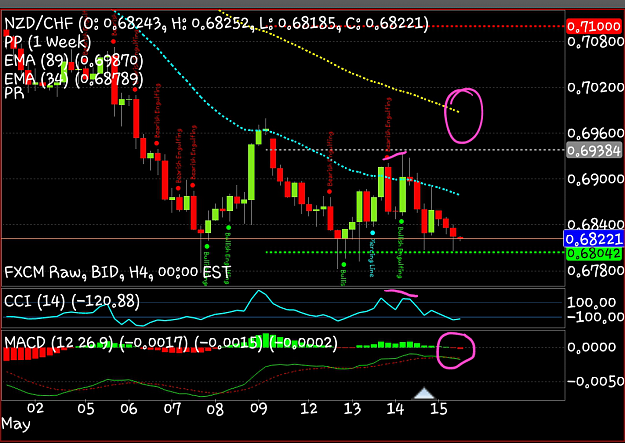Click the green Bullish Engulfing label near 14
Viewport: 625px width, 443px height.
coord(400,252)
